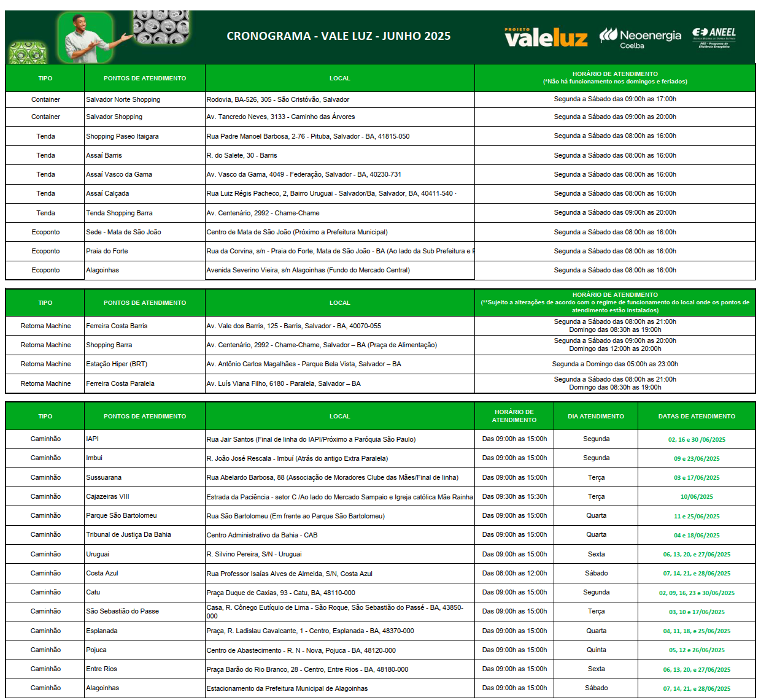Click address 'Centro Administrativo da Bahia - CAB'

click(x=262, y=535)
